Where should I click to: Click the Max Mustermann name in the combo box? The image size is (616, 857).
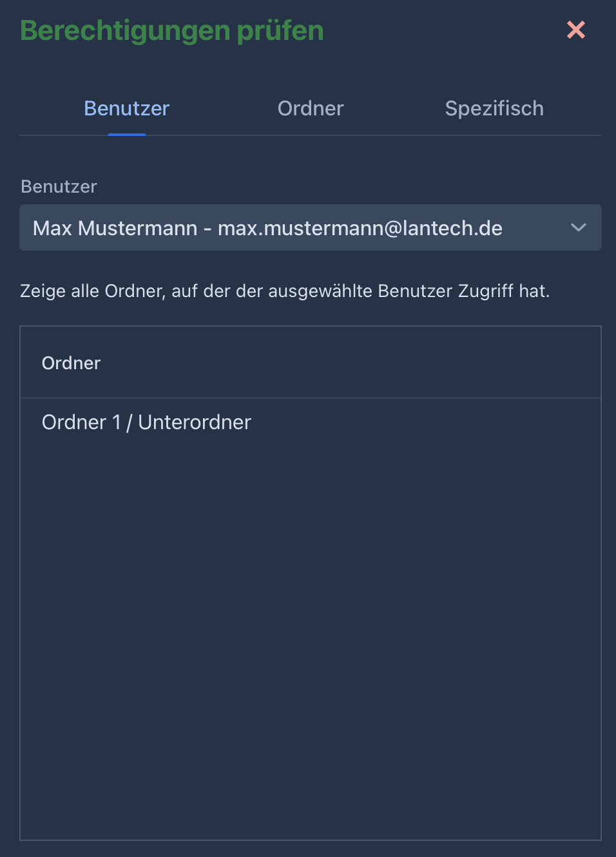pyautogui.click(x=115, y=228)
